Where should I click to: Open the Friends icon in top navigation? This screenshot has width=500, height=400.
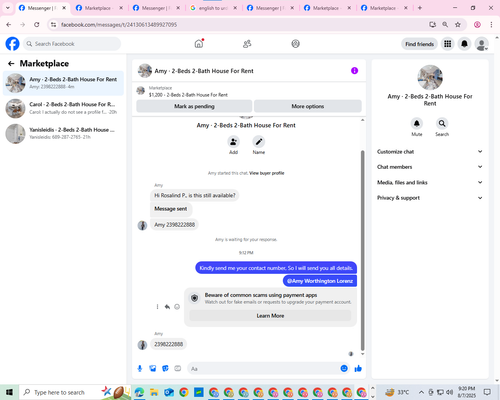click(x=247, y=44)
